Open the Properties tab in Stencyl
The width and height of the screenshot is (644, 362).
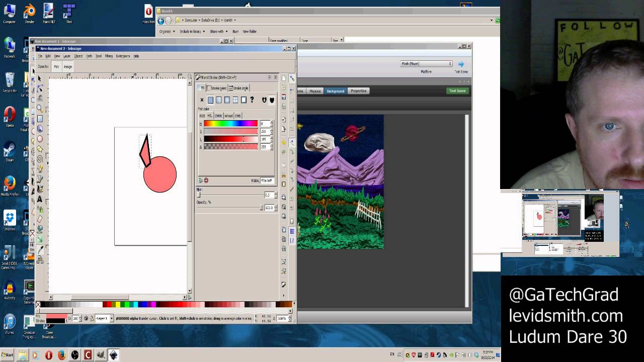point(358,91)
